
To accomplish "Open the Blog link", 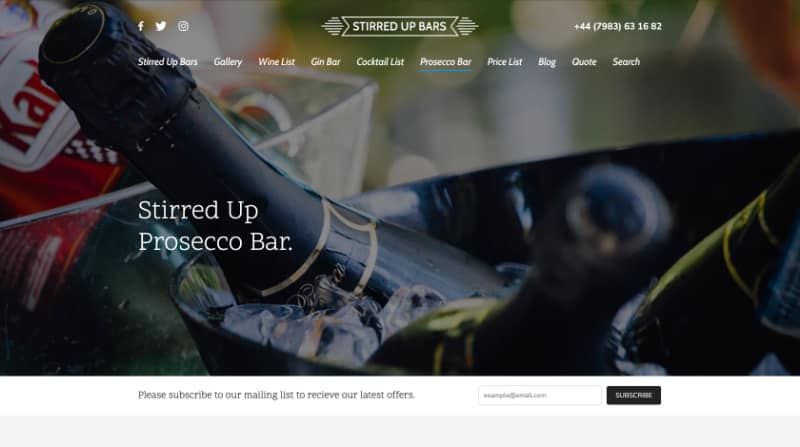I will click(x=547, y=62).
